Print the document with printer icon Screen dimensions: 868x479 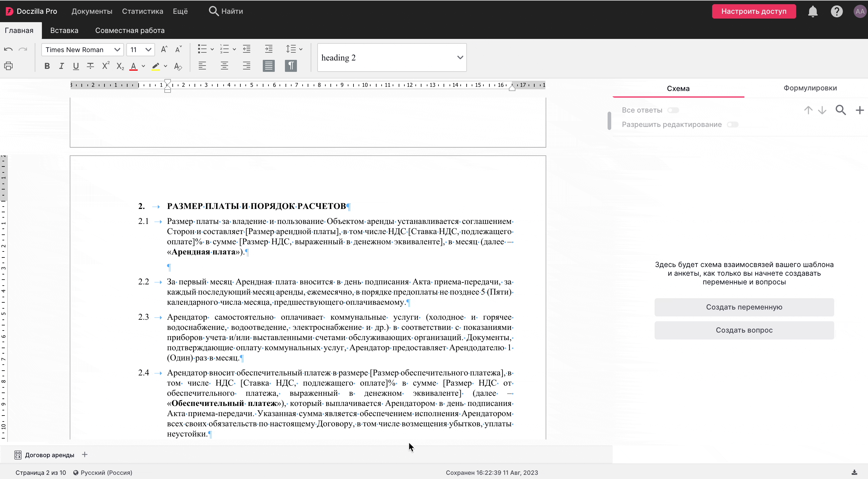point(8,66)
